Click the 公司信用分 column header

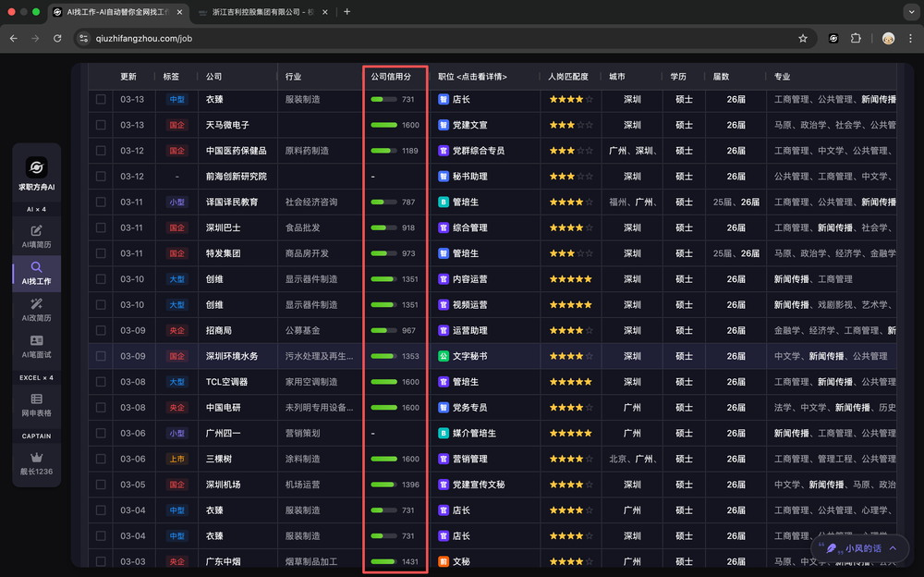coord(391,77)
